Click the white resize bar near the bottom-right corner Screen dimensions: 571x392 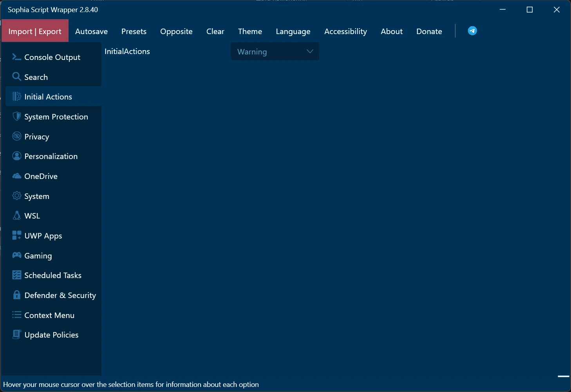click(563, 376)
